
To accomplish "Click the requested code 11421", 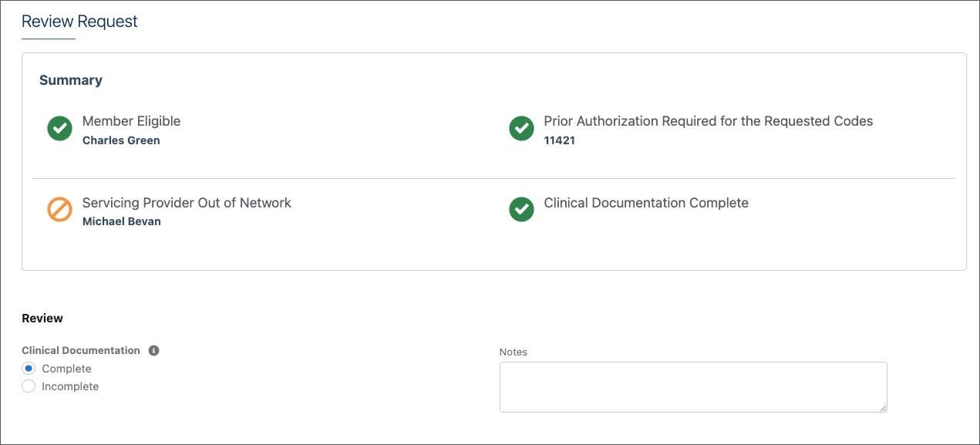I will click(x=559, y=140).
